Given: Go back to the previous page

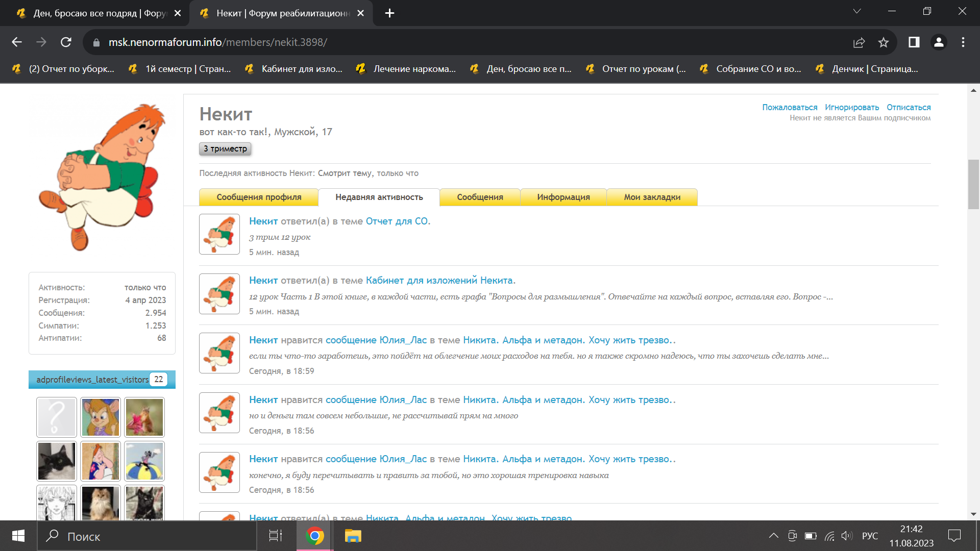Looking at the screenshot, I should tap(17, 42).
